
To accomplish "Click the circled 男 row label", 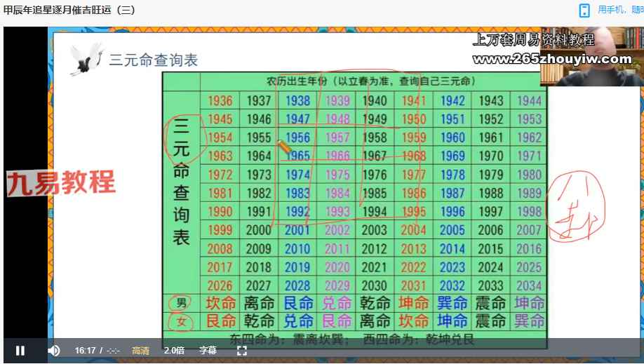I will click(x=181, y=303).
